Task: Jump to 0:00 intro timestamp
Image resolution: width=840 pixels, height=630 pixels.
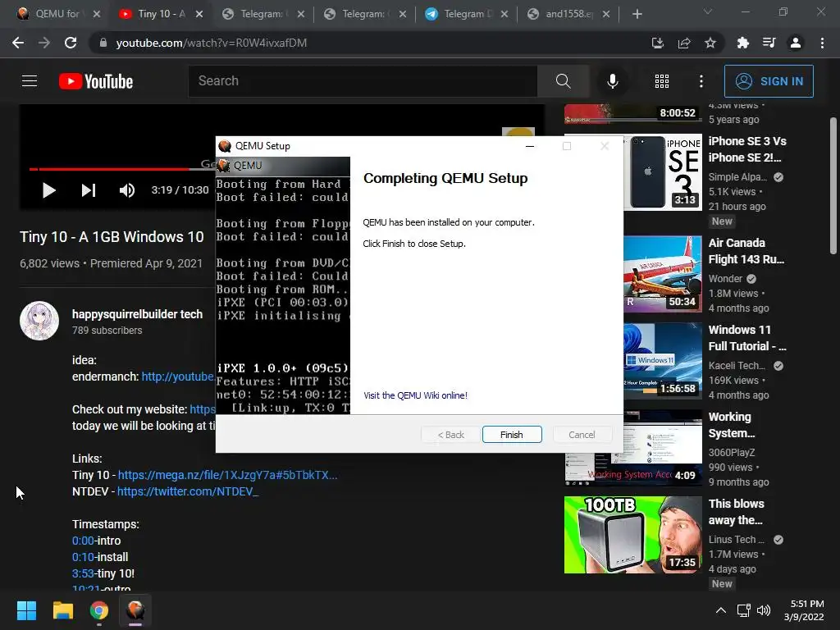Action: click(x=83, y=541)
